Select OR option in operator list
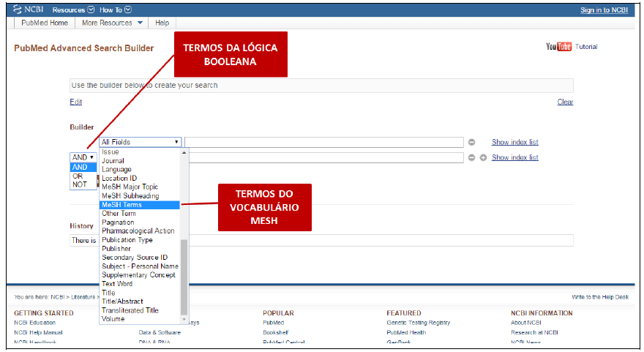 (x=83, y=176)
